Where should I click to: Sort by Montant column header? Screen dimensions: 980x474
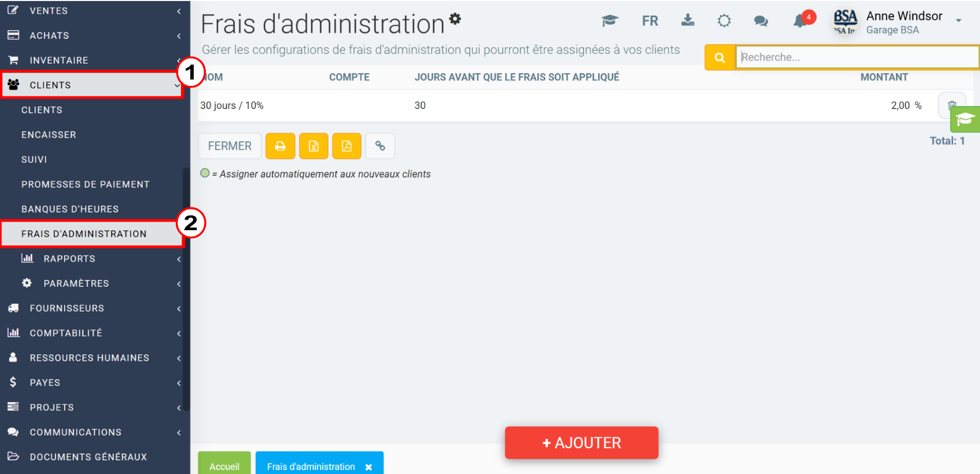pos(884,77)
